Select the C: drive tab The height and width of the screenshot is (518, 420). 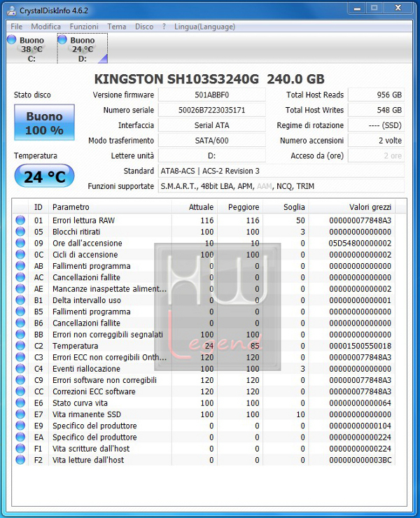click(31, 48)
